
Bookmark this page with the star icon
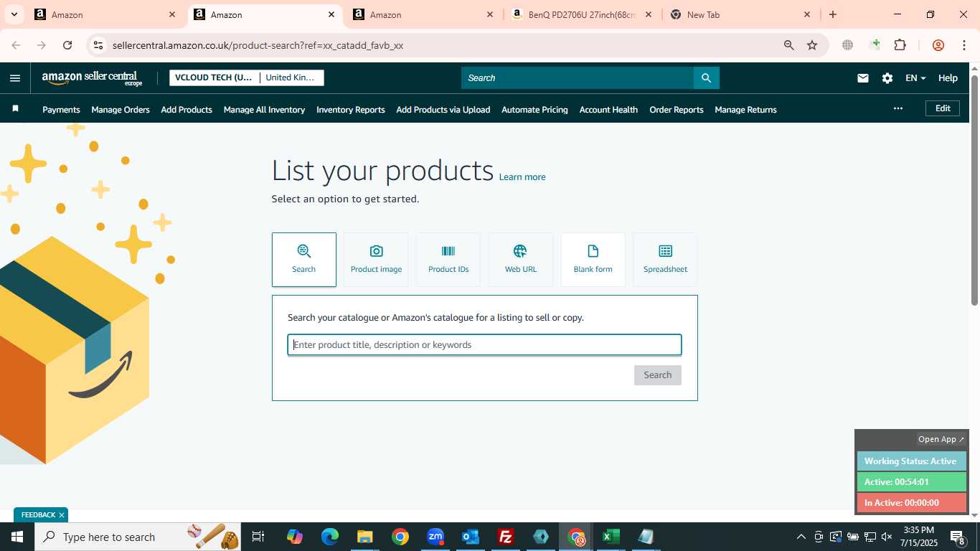(x=812, y=45)
